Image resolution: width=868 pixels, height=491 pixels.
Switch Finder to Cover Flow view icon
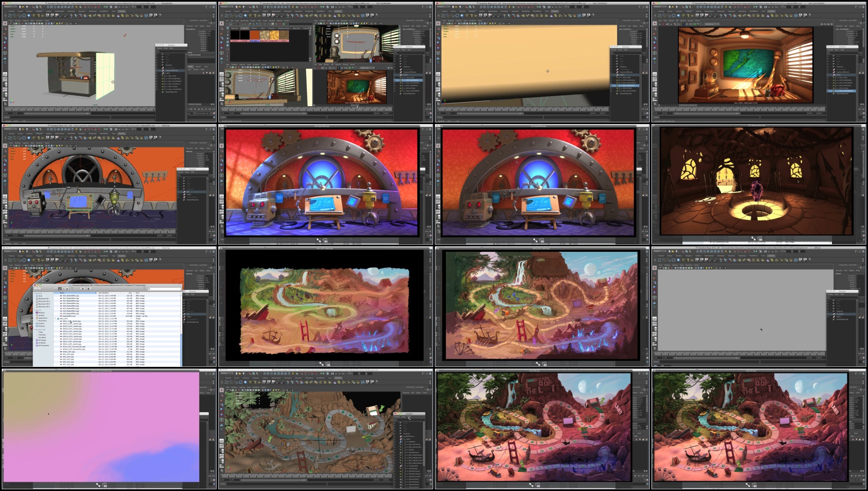pos(67,289)
